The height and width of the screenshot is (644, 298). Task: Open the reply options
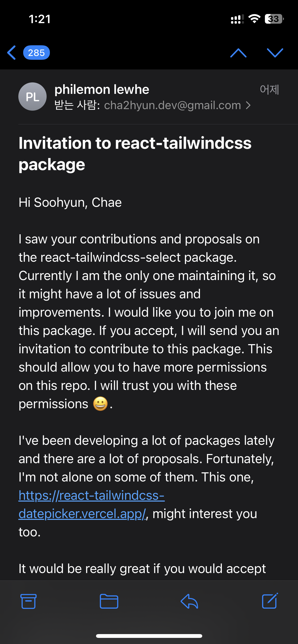click(x=189, y=601)
